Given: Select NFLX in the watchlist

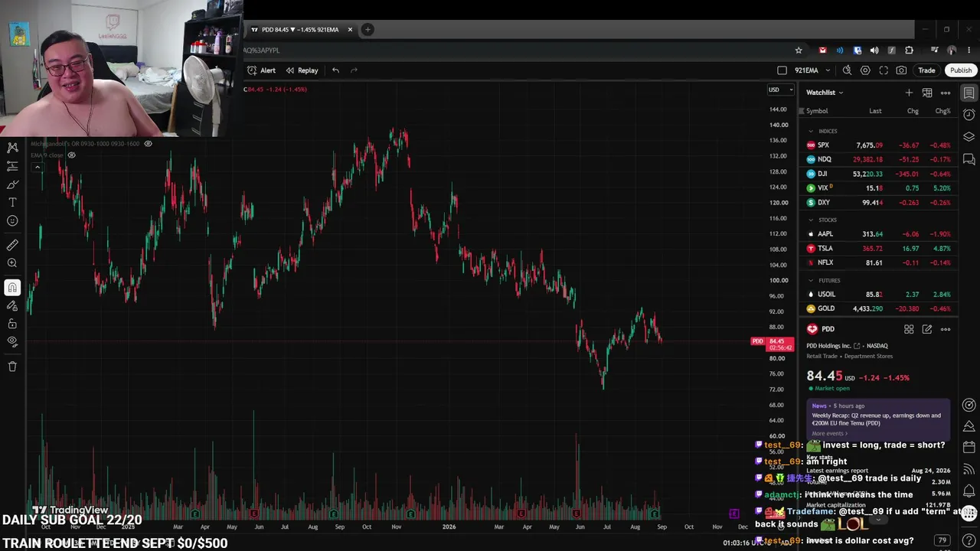Looking at the screenshot, I should coord(879,262).
